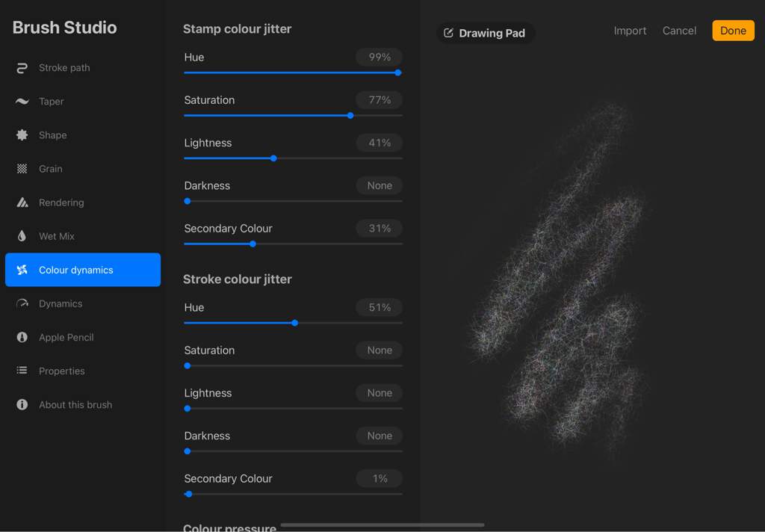Click the Stamp Saturation 77% value box
Image resolution: width=765 pixels, height=532 pixels.
click(x=379, y=100)
